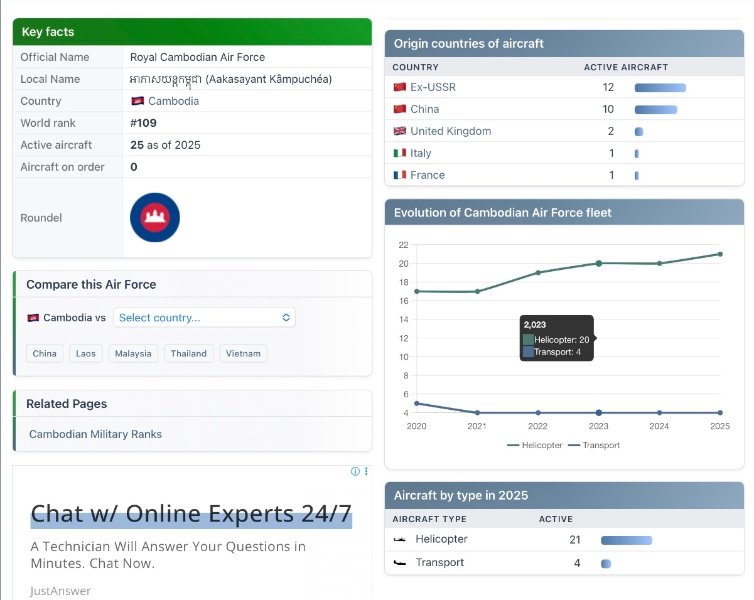Screen dimensions: 754x600
Task: Compare with Laos
Action: (x=85, y=353)
